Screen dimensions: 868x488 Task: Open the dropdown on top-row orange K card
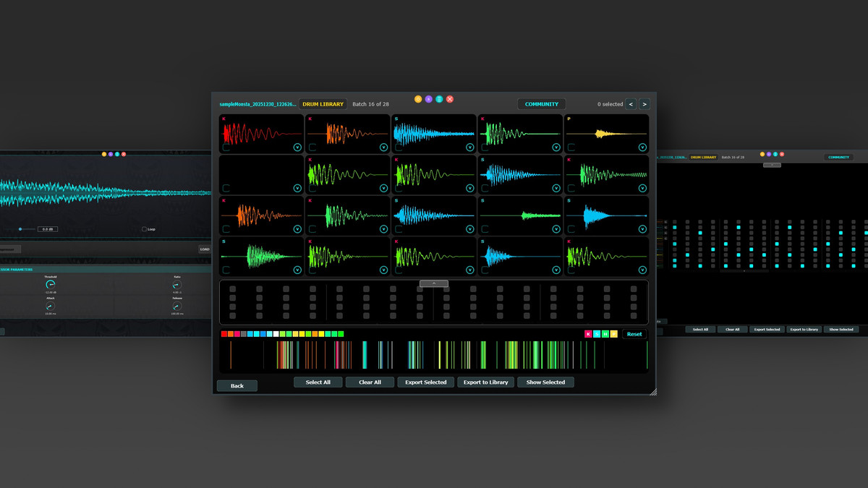pos(383,147)
